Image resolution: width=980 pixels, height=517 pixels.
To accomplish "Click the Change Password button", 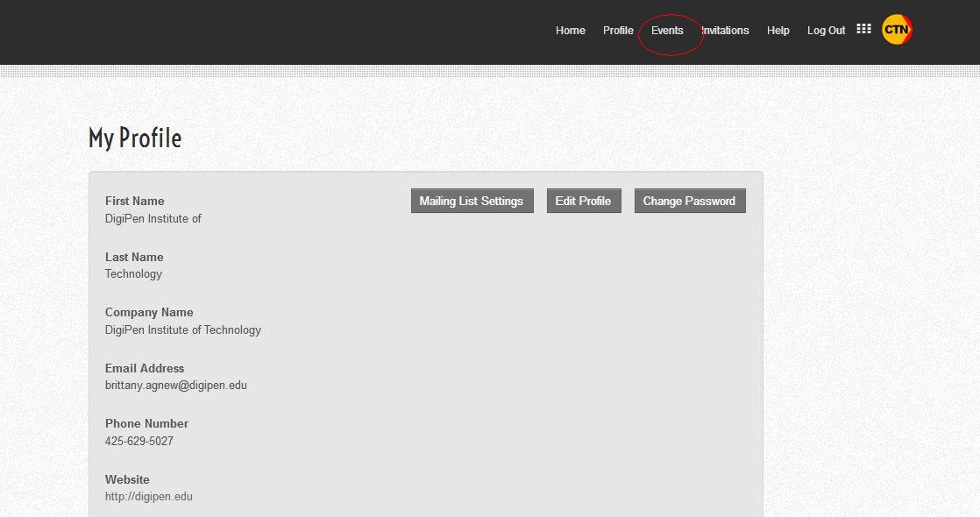I will 689,201.
